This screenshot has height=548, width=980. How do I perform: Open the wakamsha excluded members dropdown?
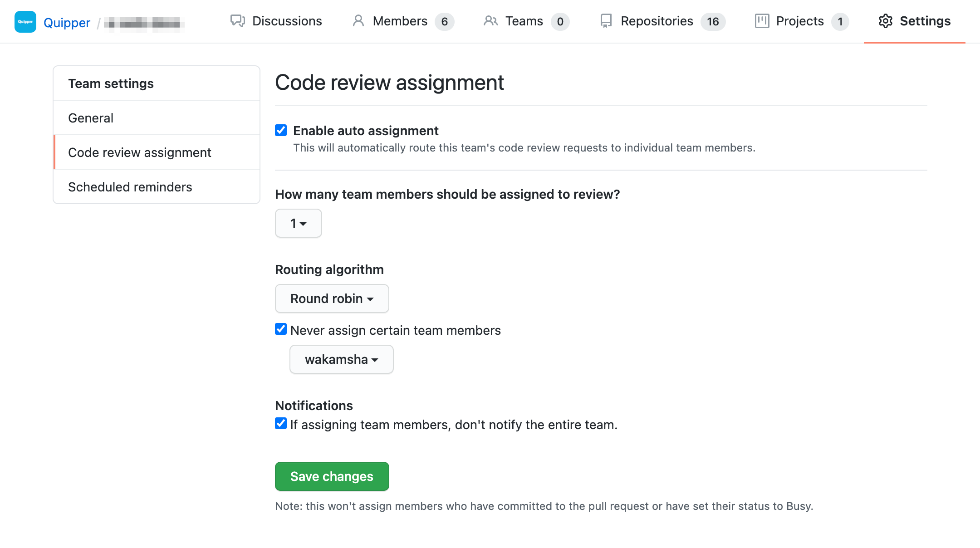(x=341, y=359)
